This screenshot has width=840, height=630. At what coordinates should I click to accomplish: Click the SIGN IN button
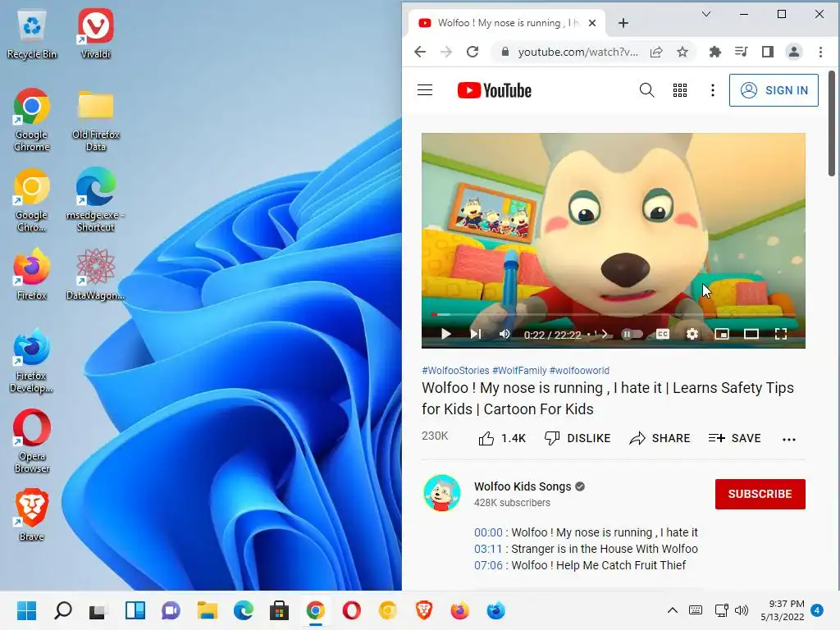(x=774, y=90)
